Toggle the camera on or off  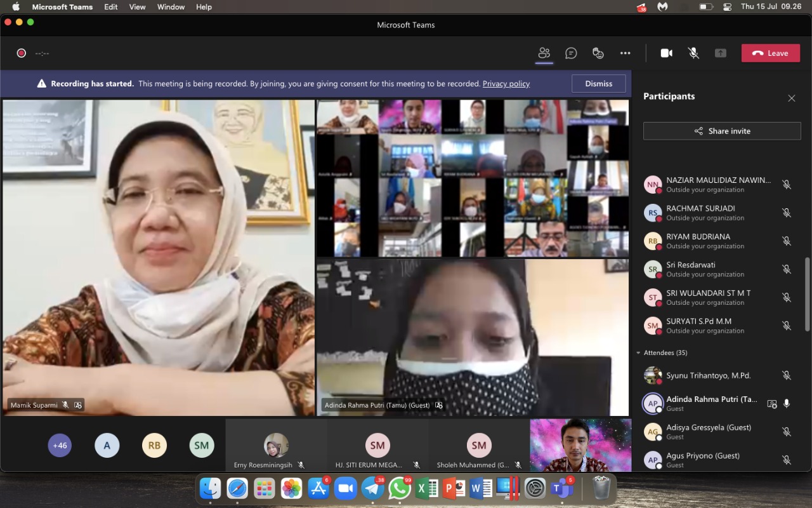pos(666,53)
